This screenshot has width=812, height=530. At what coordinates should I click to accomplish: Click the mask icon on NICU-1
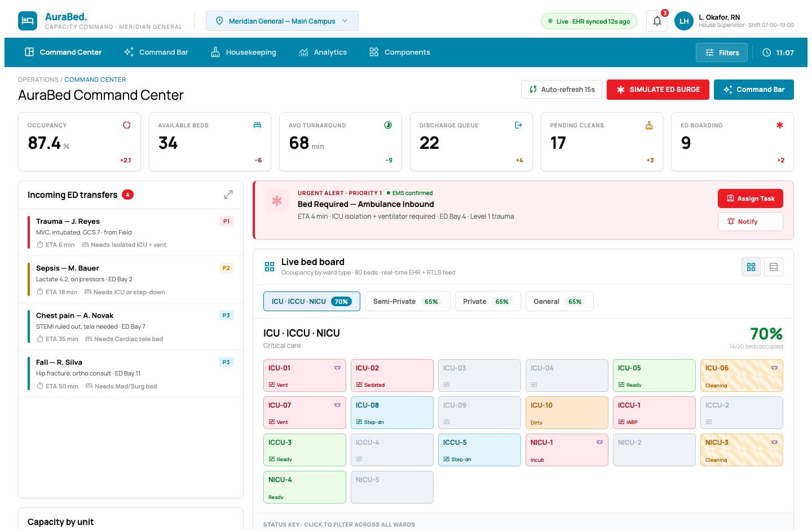(x=600, y=442)
